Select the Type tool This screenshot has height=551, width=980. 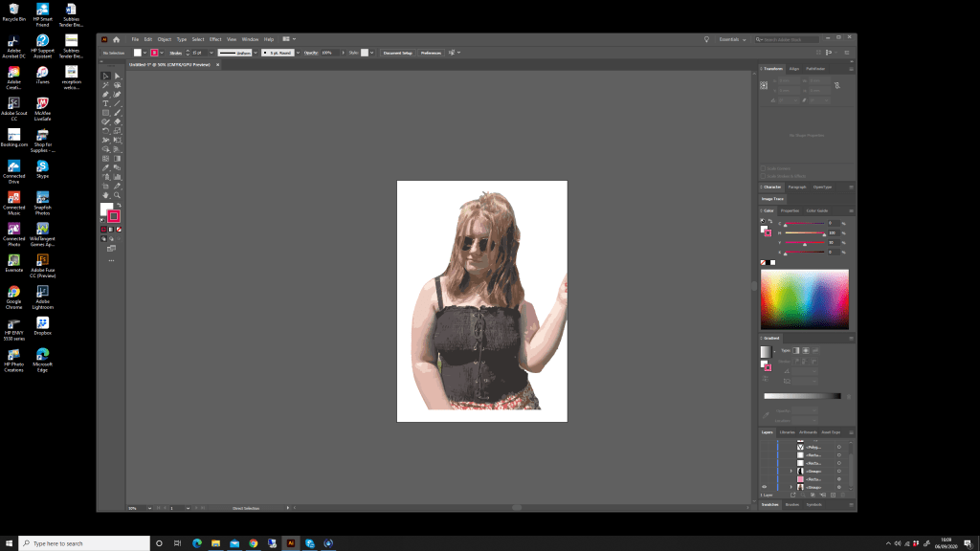pyautogui.click(x=105, y=103)
